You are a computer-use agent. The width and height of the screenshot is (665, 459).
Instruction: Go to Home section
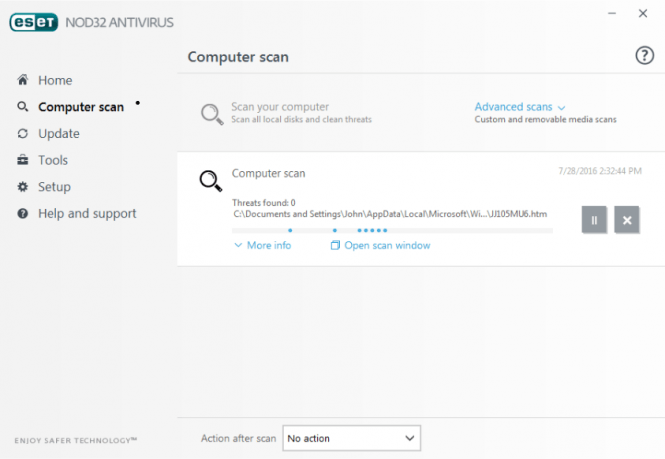(55, 80)
